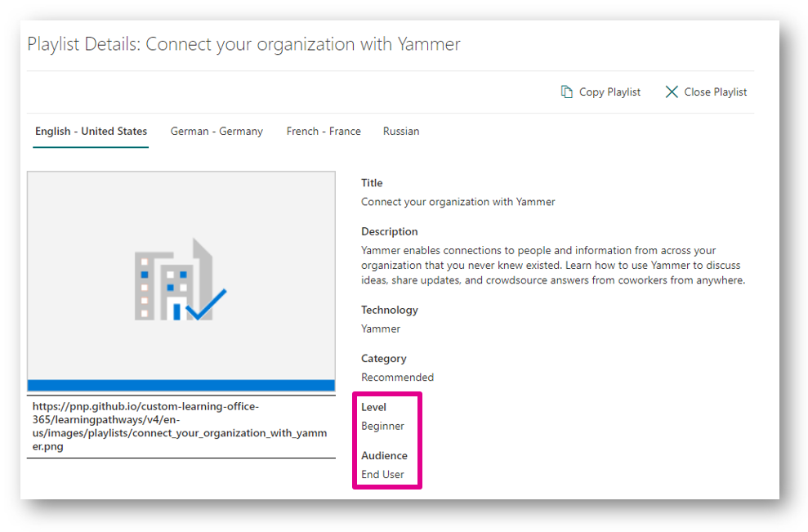Switch to the German - Germany tab
The image size is (808, 532).
[217, 132]
